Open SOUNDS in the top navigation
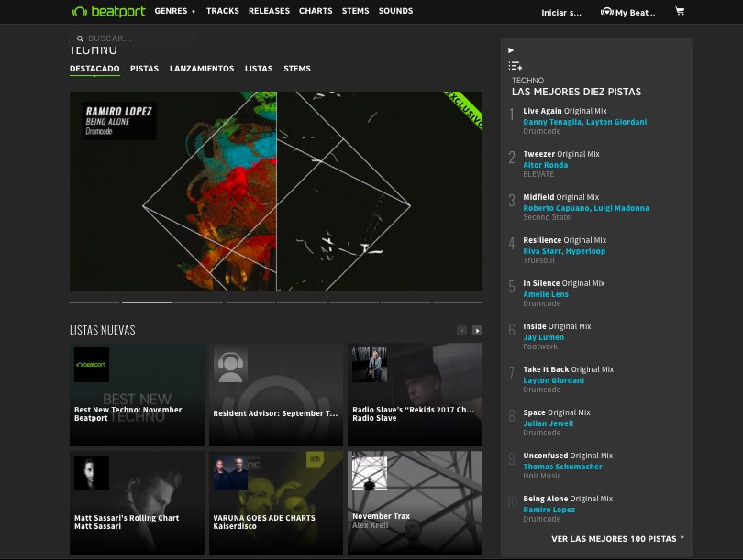This screenshot has width=743, height=560. pyautogui.click(x=395, y=11)
